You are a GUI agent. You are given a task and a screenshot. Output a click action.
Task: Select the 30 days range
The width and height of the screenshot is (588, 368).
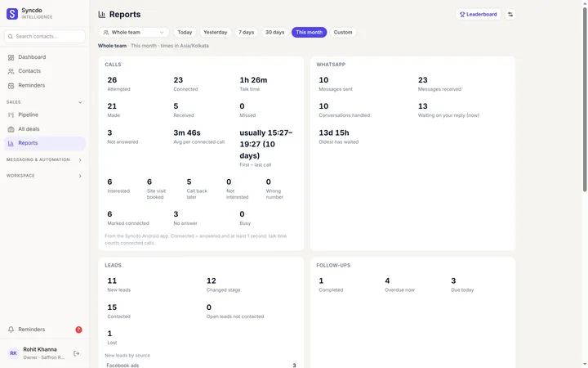click(x=274, y=32)
